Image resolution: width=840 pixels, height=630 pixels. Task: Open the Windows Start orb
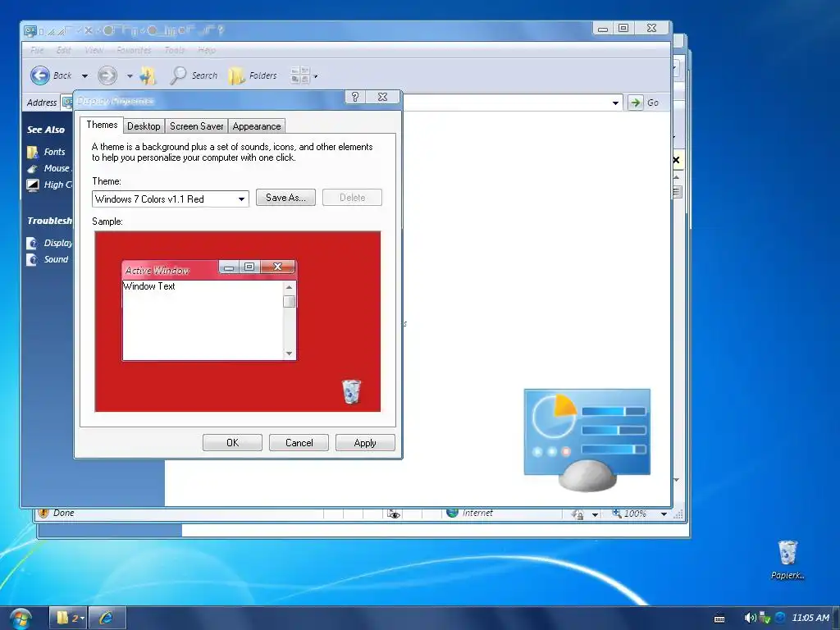point(20,619)
